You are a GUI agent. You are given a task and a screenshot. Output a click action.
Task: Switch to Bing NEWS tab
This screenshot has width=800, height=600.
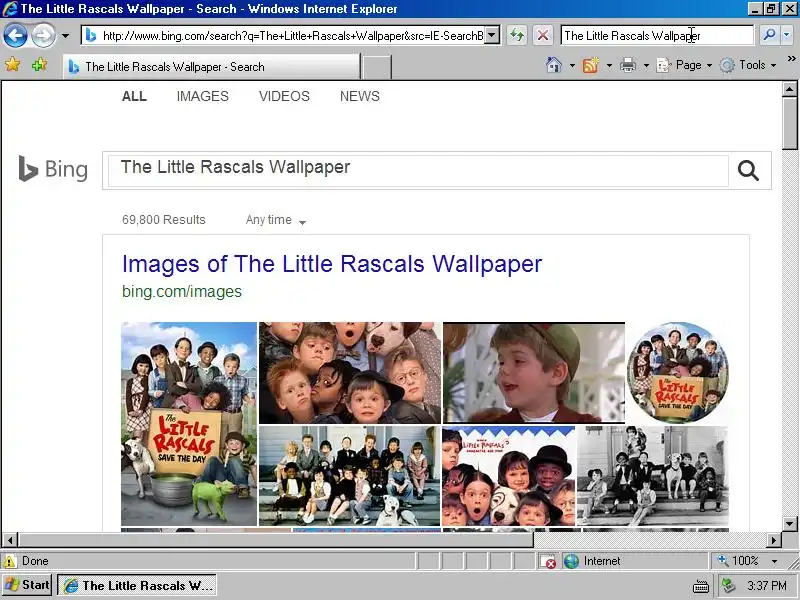[360, 96]
